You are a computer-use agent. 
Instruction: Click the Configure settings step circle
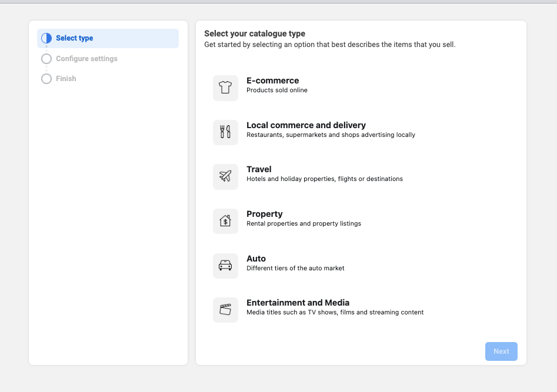click(46, 59)
